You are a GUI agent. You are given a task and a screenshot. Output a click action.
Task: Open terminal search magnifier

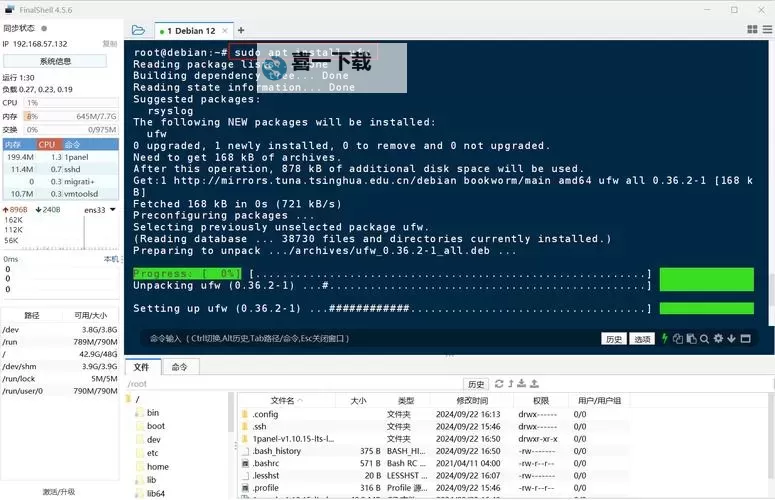704,339
